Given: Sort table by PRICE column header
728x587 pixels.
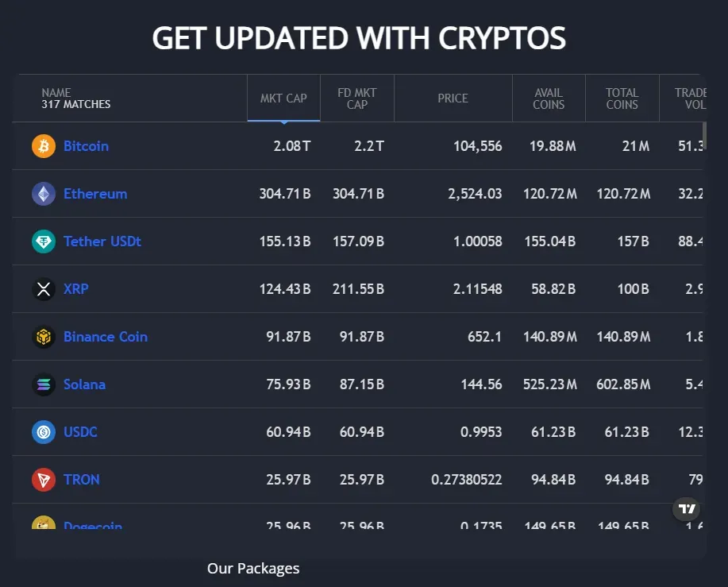Looking at the screenshot, I should (x=453, y=98).
